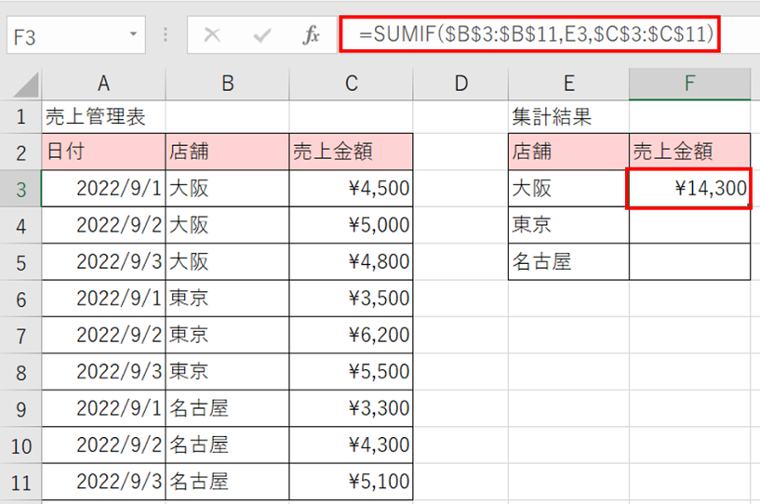Click the ¥5,500 cell
Screen dimensions: 760x504
click(x=351, y=372)
